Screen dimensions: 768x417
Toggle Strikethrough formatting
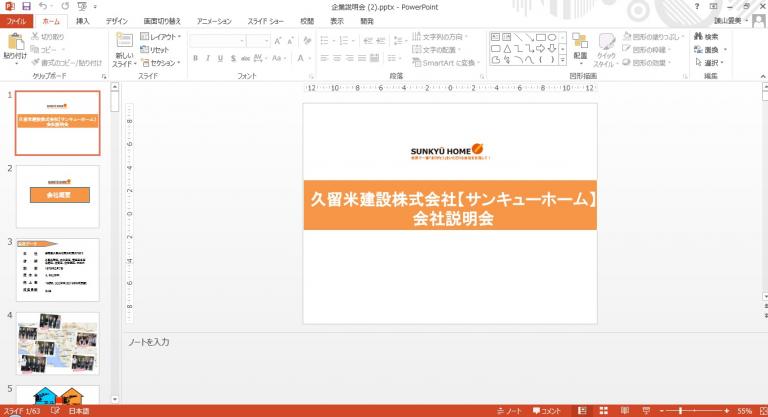coord(245,58)
